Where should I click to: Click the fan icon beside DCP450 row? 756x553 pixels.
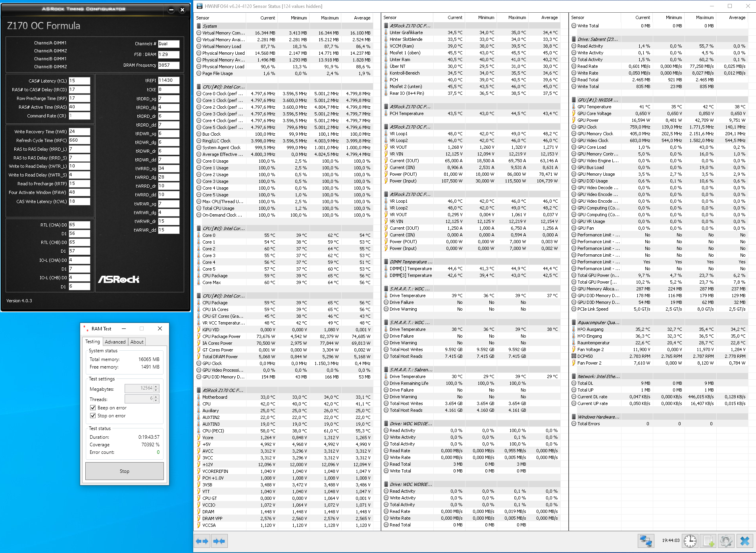574,356
